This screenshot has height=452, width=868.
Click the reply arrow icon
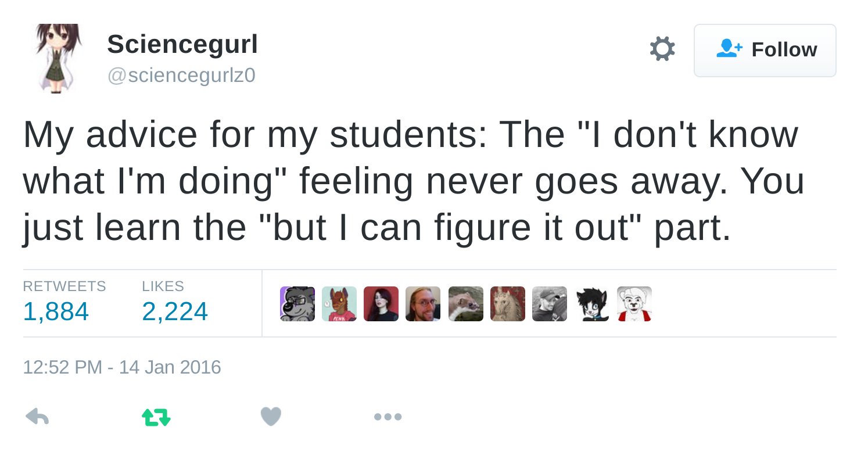click(x=37, y=417)
